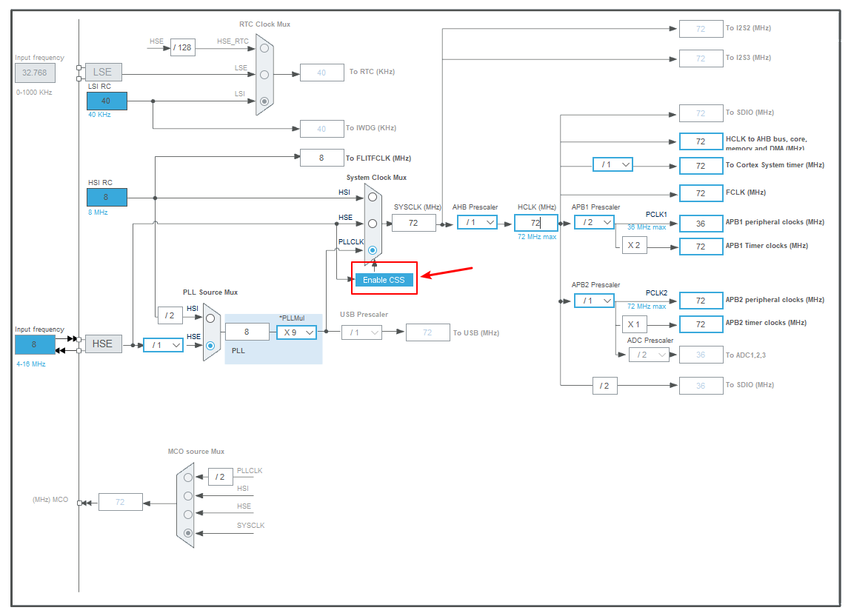
Task: Open the HSE input divider dropdown
Action: click(163, 344)
